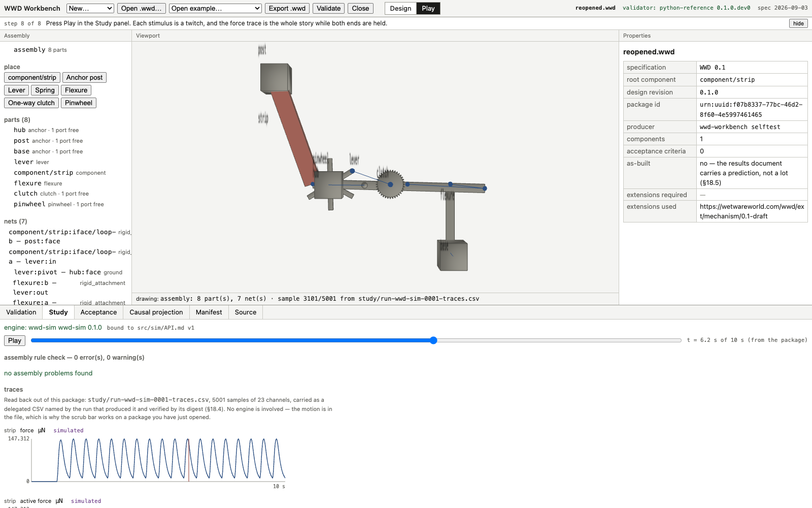The image size is (812, 508).
Task: Open the 'Open example…' dropdown
Action: 215,8
